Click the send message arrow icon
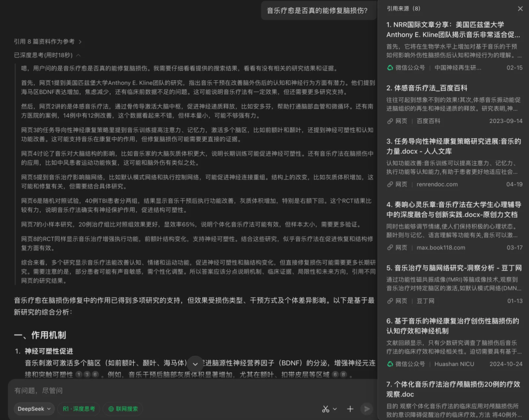The width and height of the screenshot is (529, 420). pos(367,408)
